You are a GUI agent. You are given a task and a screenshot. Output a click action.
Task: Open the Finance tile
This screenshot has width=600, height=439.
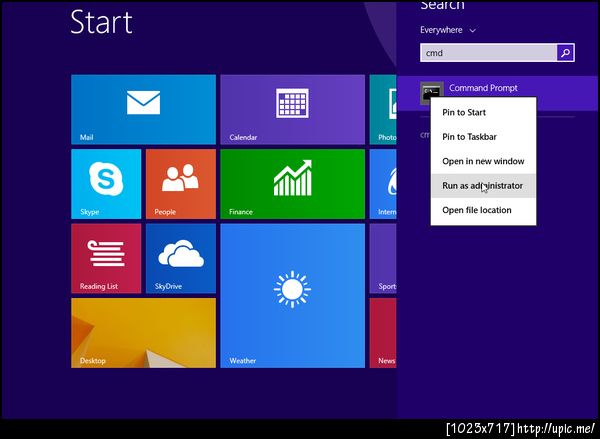point(293,184)
